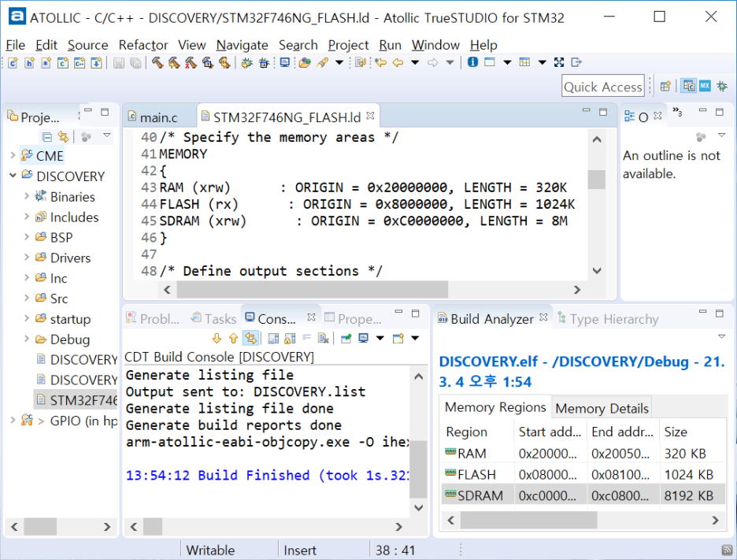Toggle the Show Console Wrap arrows icon
This screenshot has width=737, height=560.
250,338
